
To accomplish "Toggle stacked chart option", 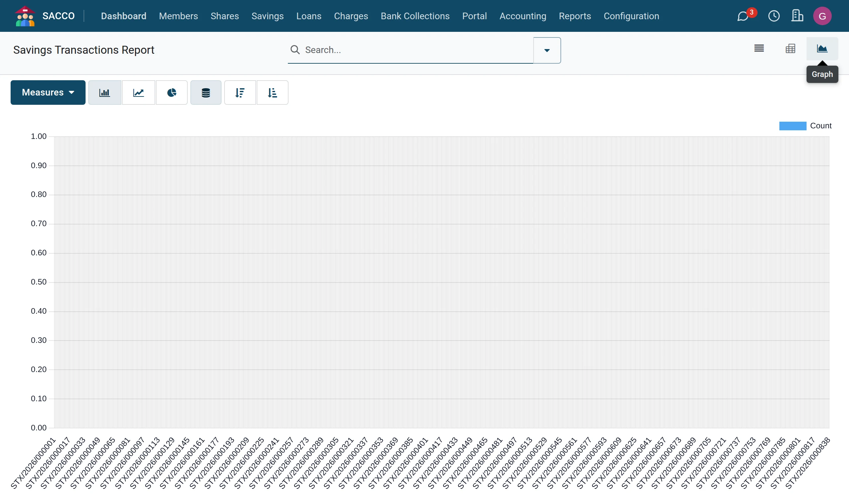I will (x=206, y=93).
